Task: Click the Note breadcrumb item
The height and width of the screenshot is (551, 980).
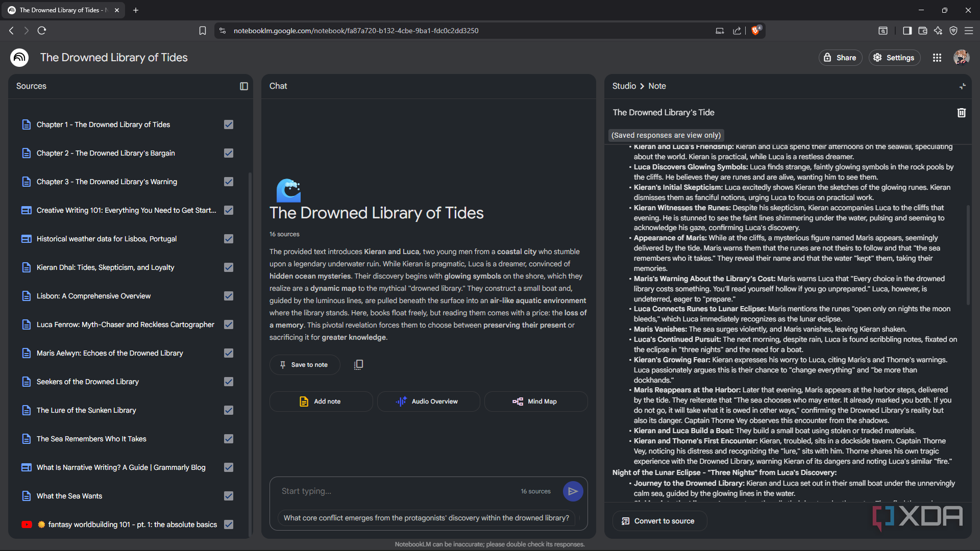Action: click(x=657, y=86)
